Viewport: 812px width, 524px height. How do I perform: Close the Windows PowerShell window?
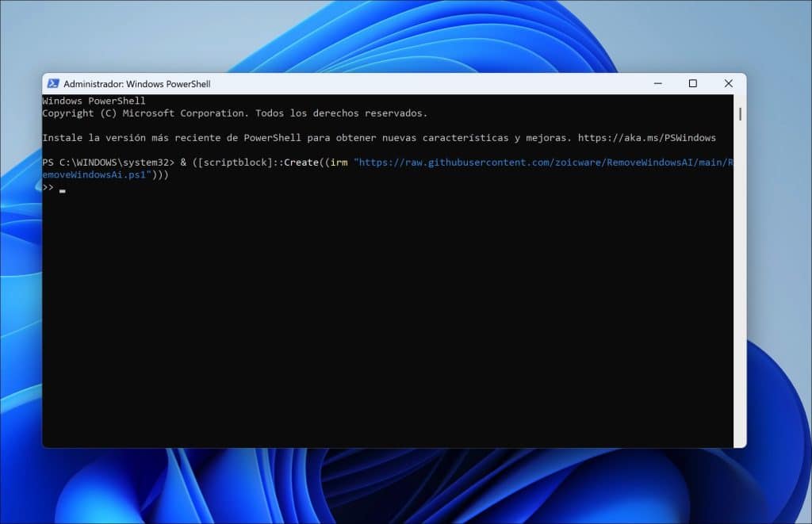click(x=728, y=83)
